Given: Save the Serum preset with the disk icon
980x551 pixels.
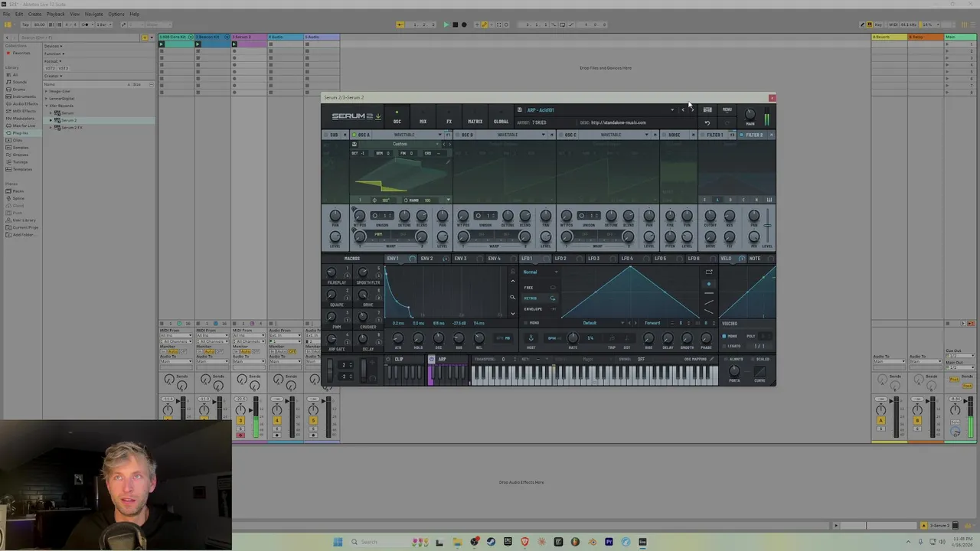Looking at the screenshot, I should [519, 109].
